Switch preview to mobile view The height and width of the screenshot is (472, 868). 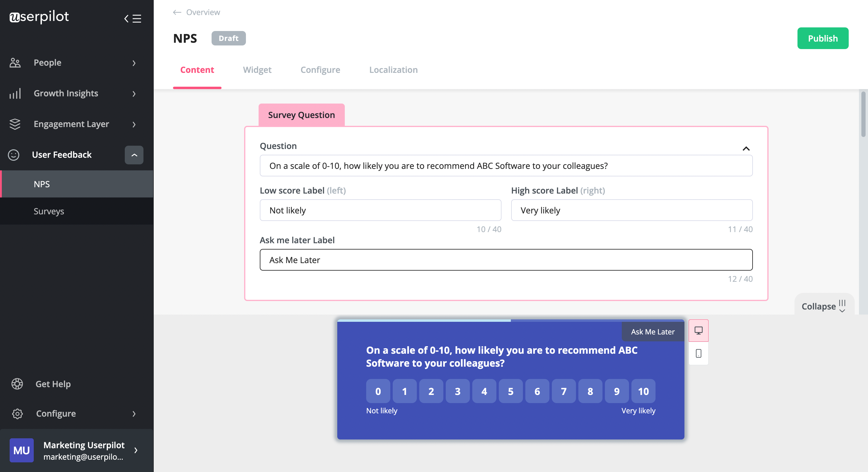coord(698,353)
